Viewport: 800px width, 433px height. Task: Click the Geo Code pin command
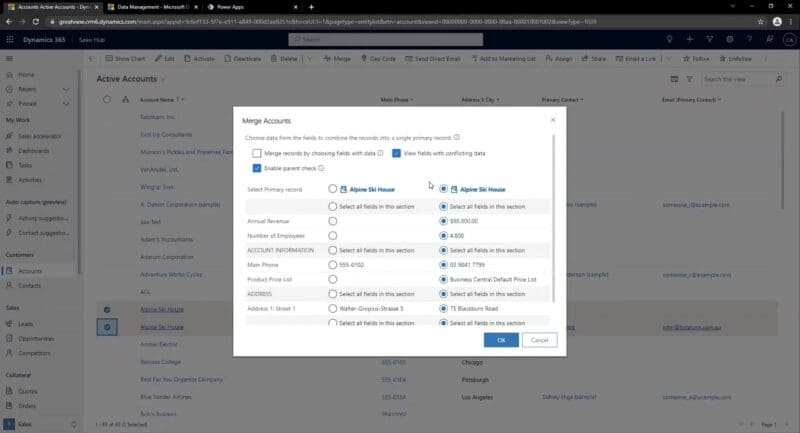(x=378, y=59)
